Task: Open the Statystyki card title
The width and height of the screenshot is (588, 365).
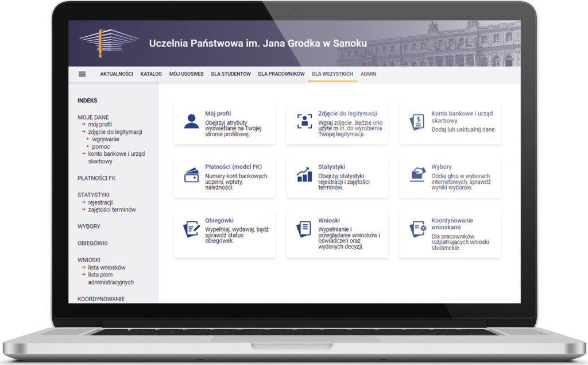Action: coord(331,167)
